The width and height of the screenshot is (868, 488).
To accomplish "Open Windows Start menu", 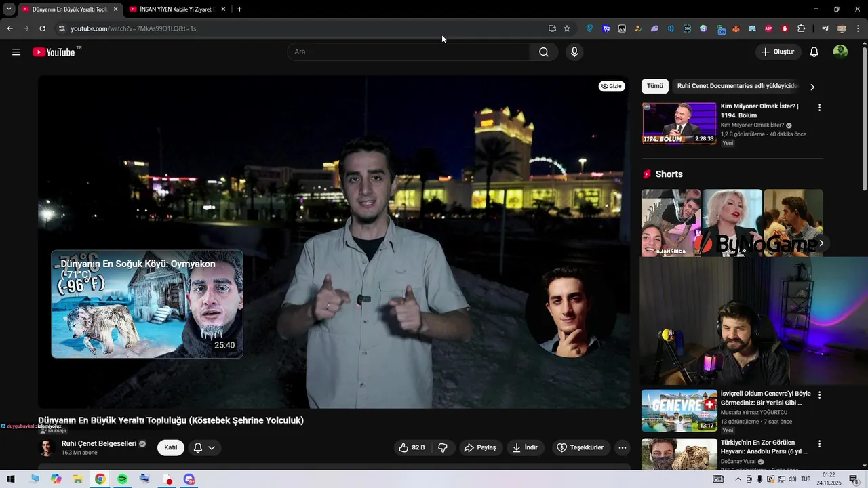I will click(11, 479).
